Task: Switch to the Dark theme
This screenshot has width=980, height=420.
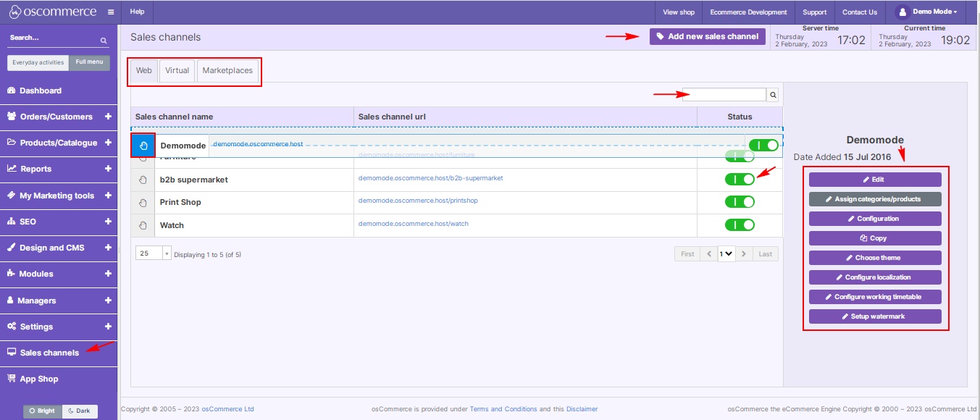Action: (80, 411)
